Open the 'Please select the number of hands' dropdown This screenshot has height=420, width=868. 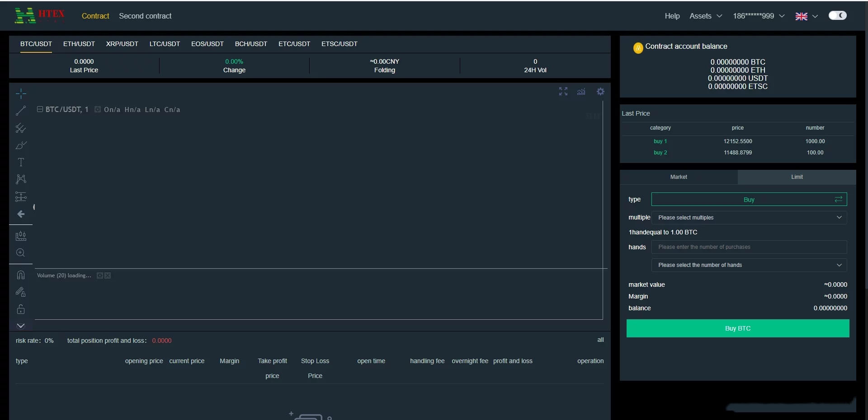click(x=749, y=265)
